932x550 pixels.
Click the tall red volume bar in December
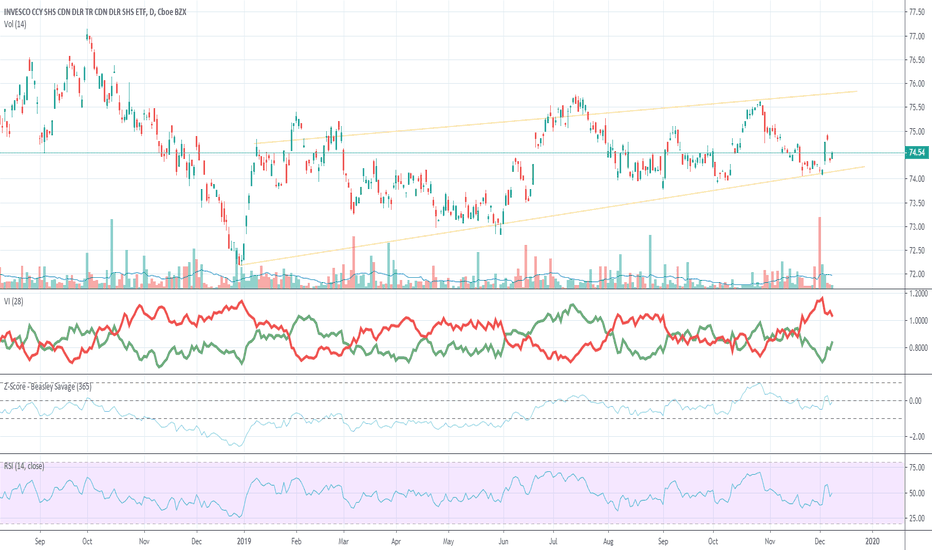point(820,253)
